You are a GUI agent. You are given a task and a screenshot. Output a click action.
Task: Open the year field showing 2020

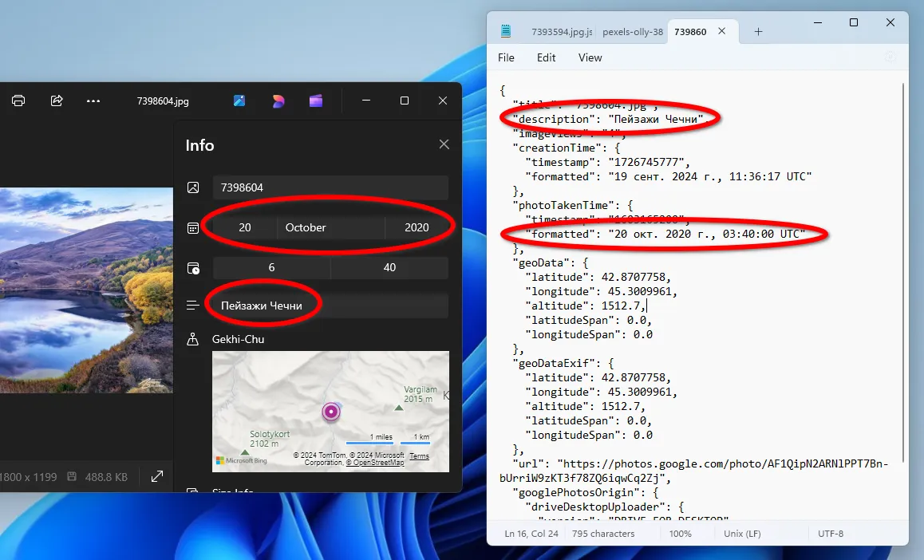[x=417, y=227]
